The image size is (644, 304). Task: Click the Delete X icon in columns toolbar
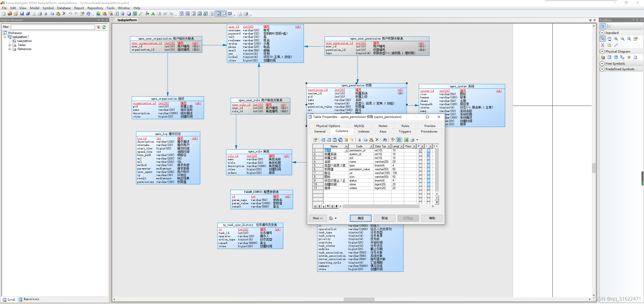(x=377, y=140)
